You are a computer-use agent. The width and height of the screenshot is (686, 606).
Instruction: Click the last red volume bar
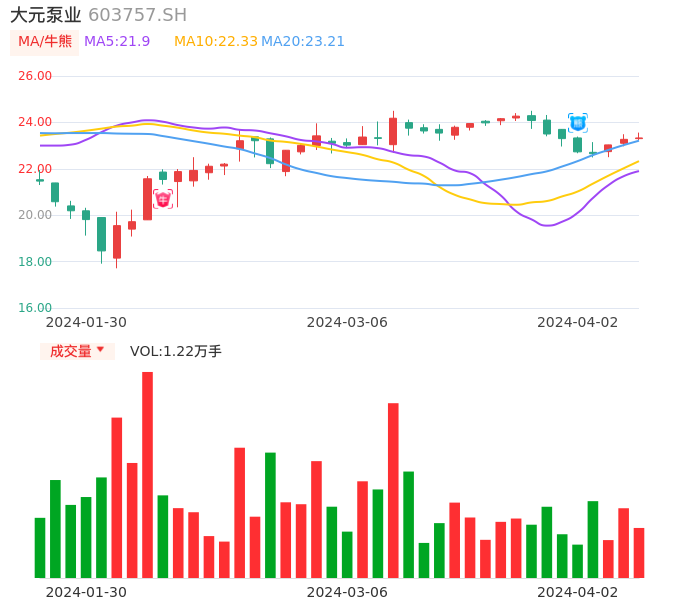tap(639, 552)
